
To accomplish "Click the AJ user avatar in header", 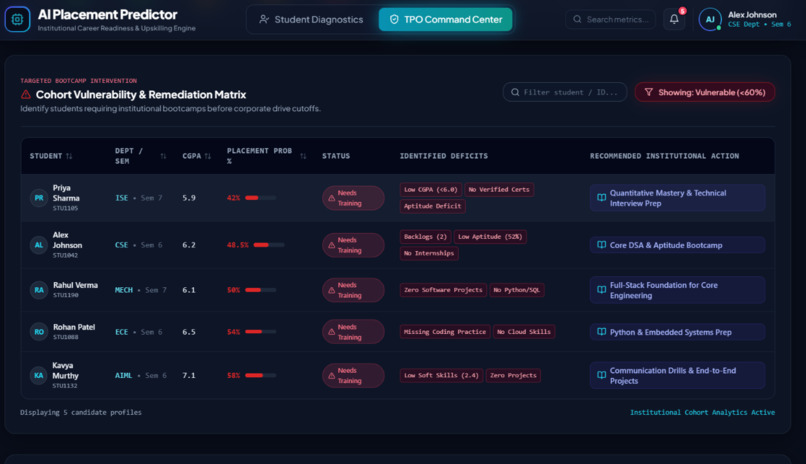I will 710,20.
